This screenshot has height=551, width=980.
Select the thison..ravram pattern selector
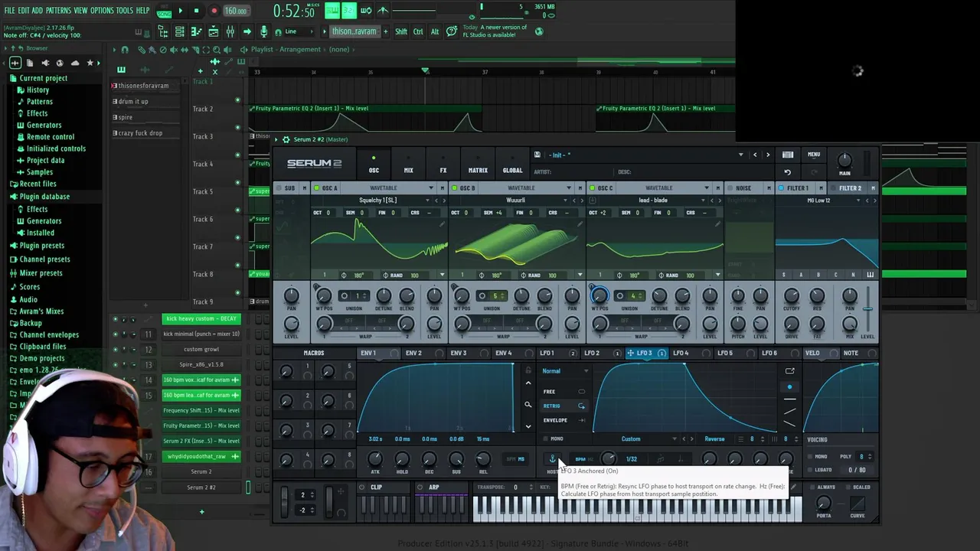354,31
